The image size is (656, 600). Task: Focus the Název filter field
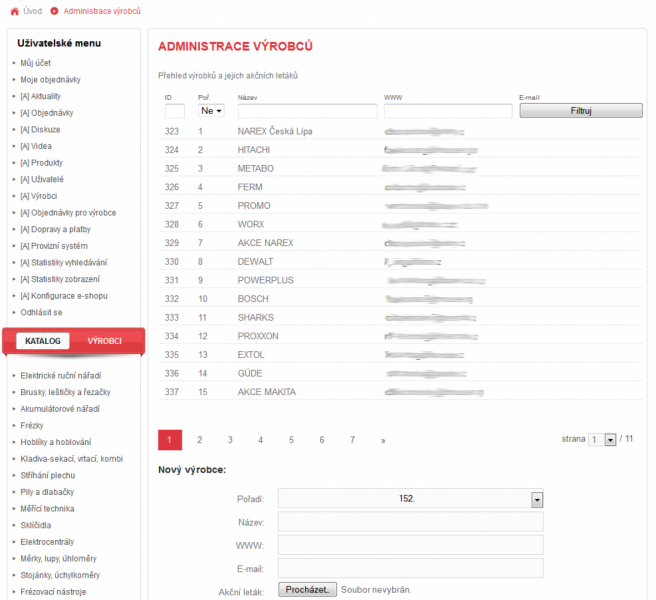308,111
